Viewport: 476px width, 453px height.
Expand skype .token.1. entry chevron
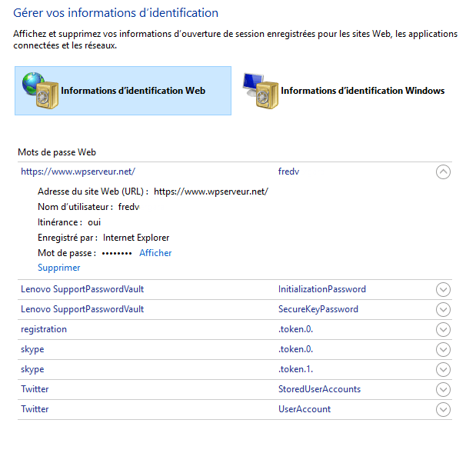pos(443,370)
